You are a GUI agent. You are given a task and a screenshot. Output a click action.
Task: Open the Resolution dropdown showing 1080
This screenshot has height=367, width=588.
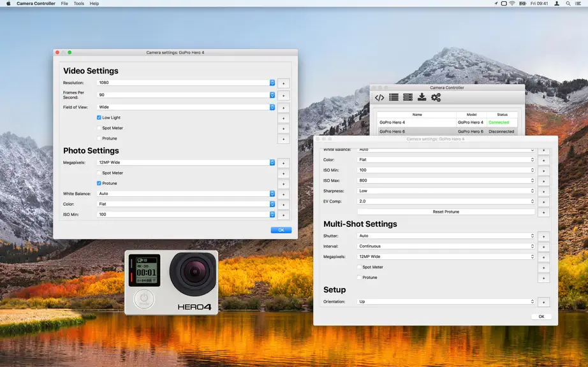coord(186,83)
